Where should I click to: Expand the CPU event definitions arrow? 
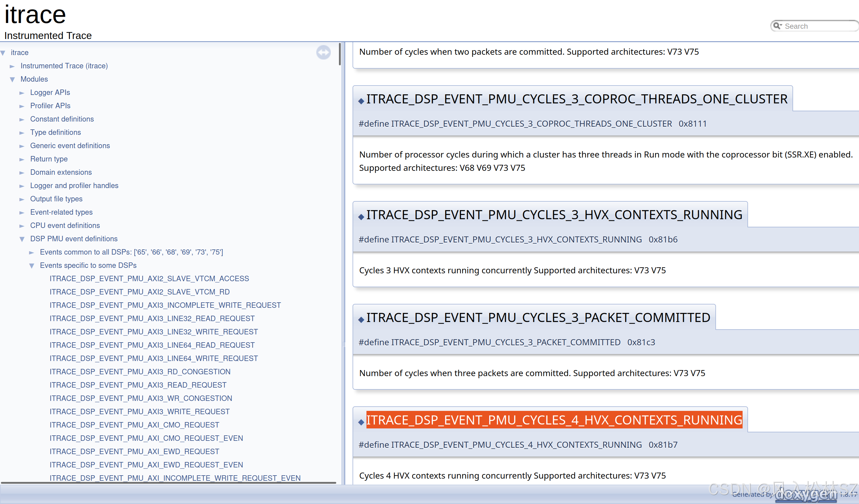[22, 226]
